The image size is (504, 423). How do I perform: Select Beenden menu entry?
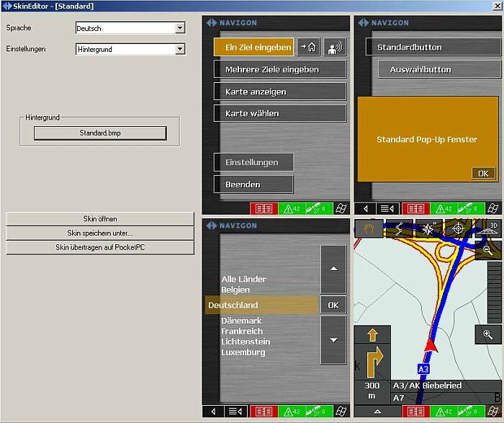pyautogui.click(x=253, y=184)
